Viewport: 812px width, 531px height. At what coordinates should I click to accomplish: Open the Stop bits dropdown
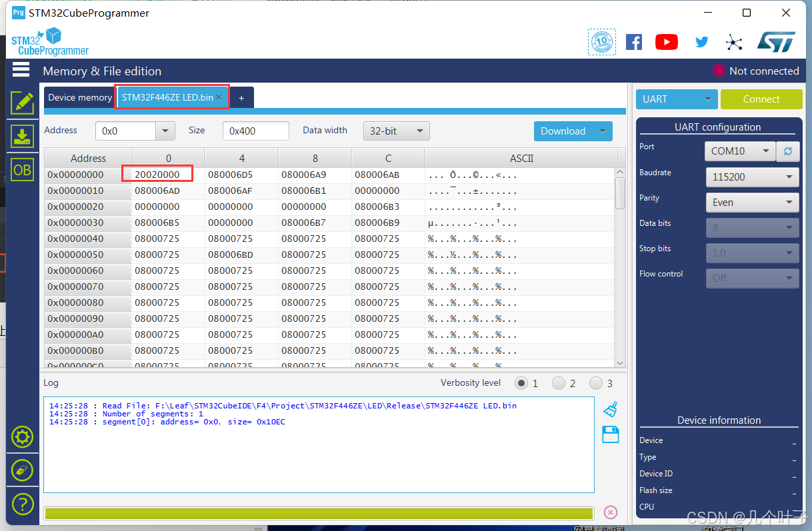tap(751, 253)
